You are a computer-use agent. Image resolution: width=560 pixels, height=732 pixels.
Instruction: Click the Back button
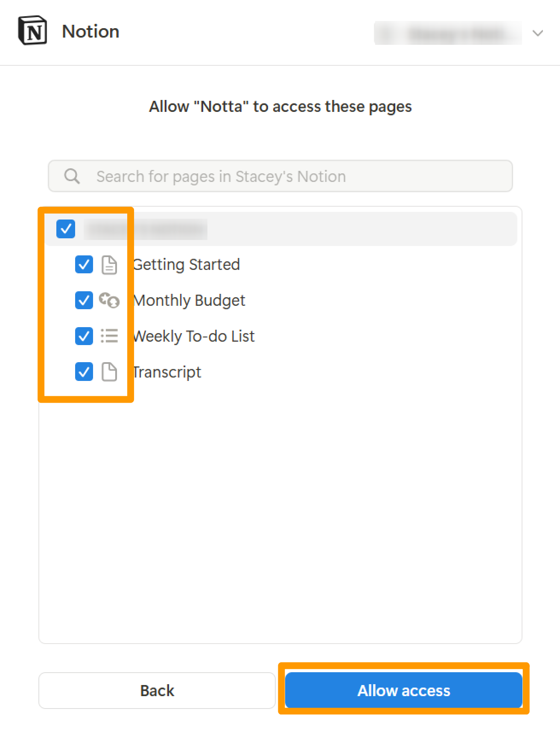click(x=157, y=691)
